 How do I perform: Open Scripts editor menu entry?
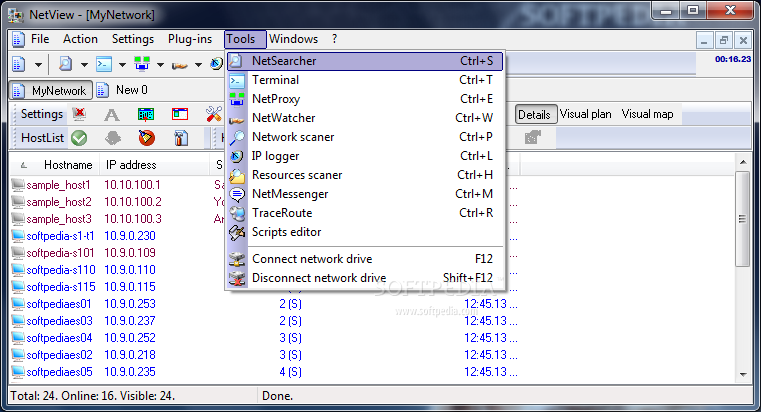click(x=365, y=232)
